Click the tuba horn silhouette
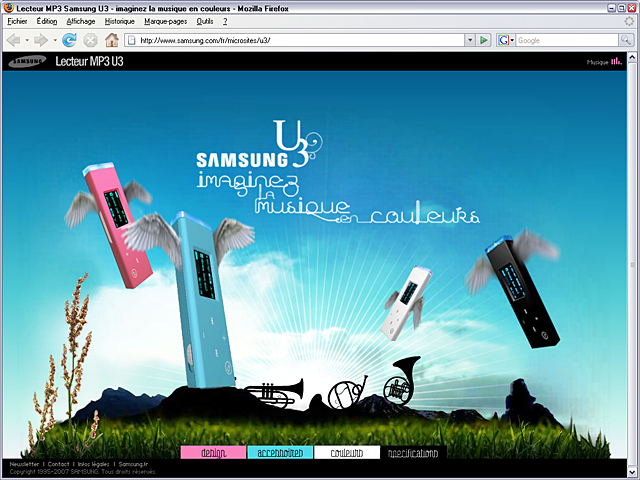The image size is (640, 480). coord(402,380)
